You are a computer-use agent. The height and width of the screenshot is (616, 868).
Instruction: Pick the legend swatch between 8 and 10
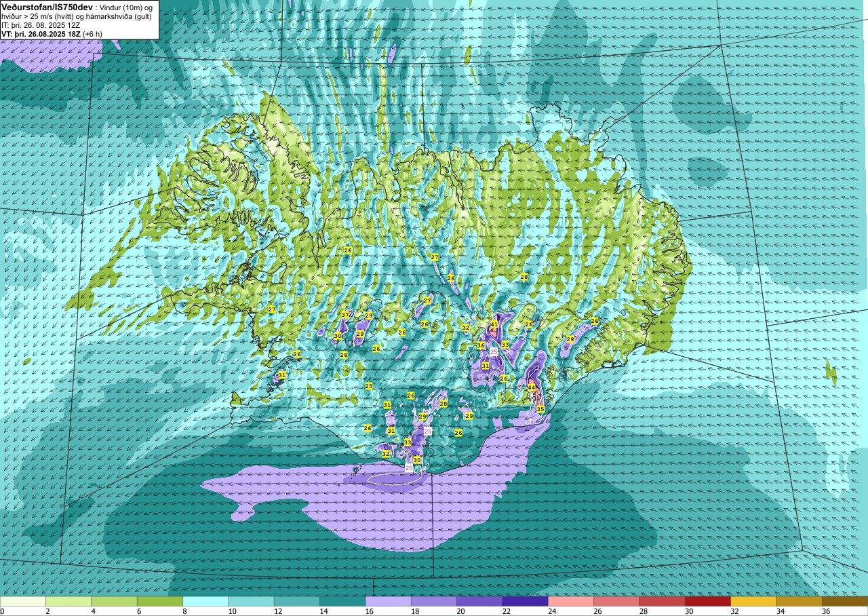coord(205,601)
